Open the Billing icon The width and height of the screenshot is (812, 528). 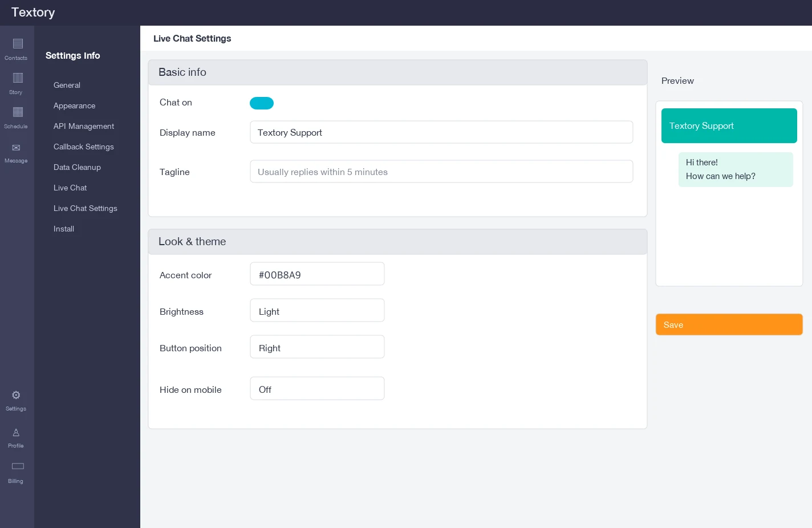pos(18,466)
